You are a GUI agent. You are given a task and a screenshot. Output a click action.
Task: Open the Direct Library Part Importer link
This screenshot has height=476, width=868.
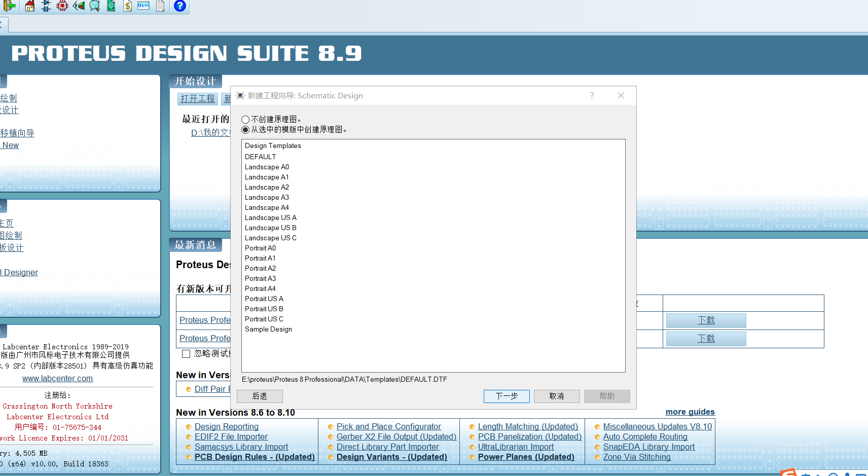388,447
